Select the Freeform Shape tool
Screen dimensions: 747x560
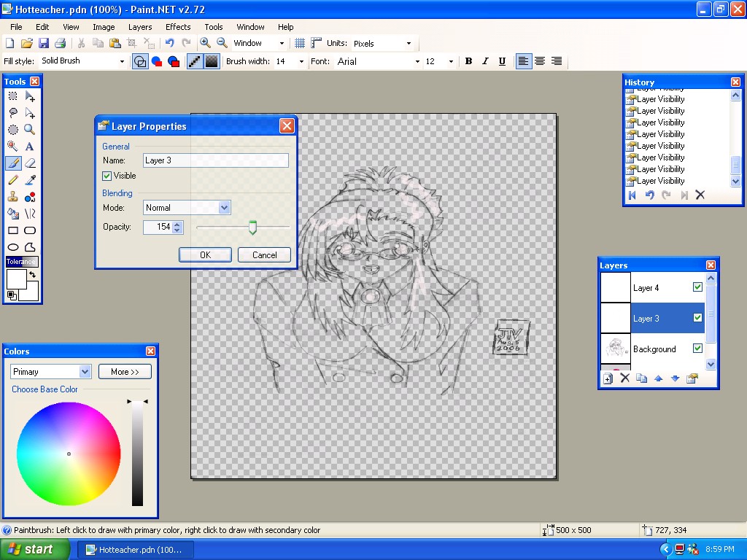click(x=29, y=247)
